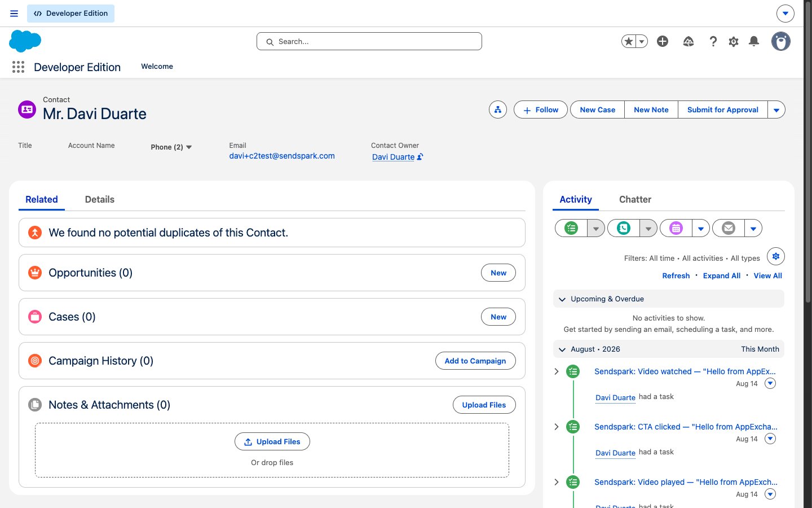The image size is (812, 508).
Task: View the Contact Hierarchy icon
Action: (498, 110)
